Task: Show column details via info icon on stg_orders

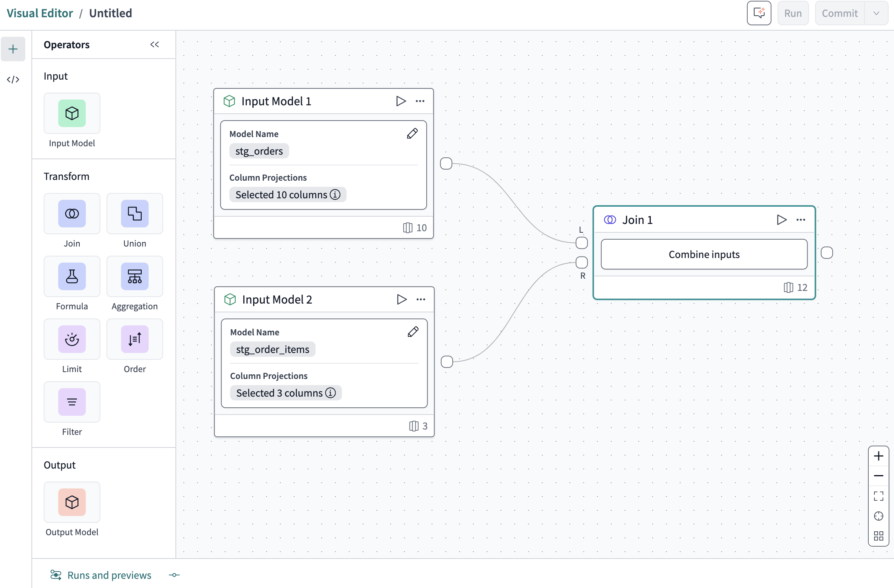Action: pos(335,194)
